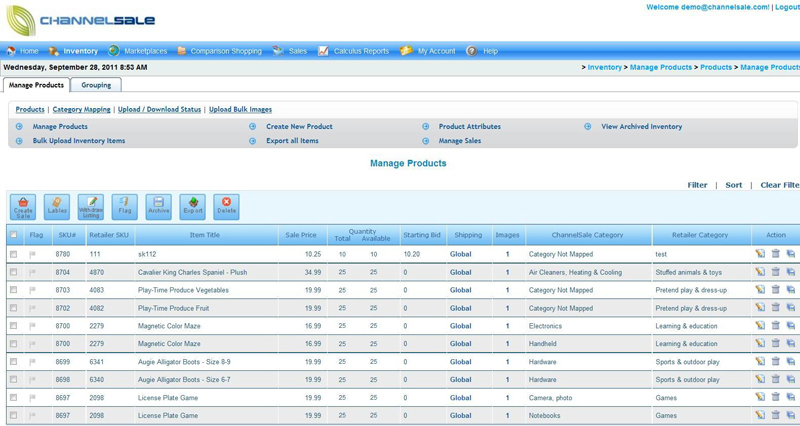Image resolution: width=800 pixels, height=426 pixels.
Task: Click the Sale Price column header
Action: point(301,235)
